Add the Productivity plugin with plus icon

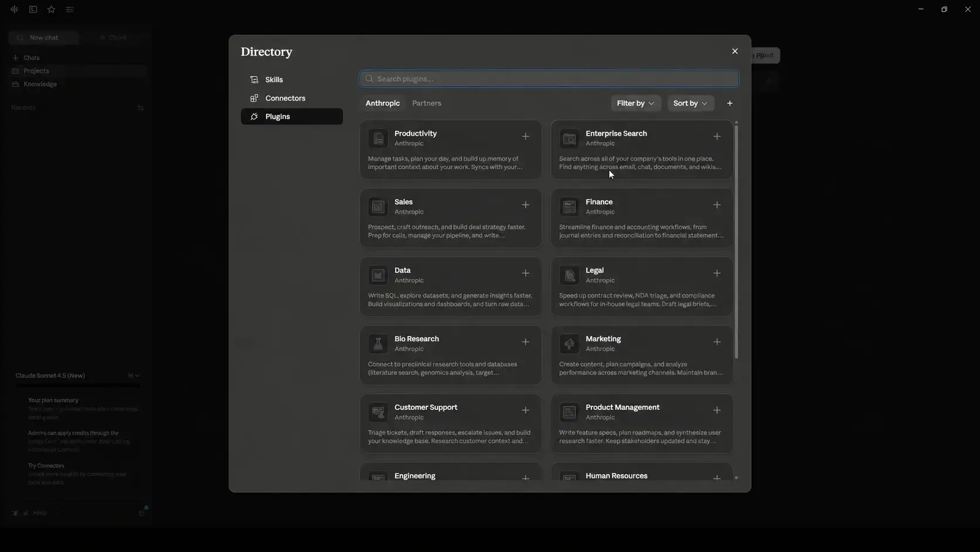525,137
